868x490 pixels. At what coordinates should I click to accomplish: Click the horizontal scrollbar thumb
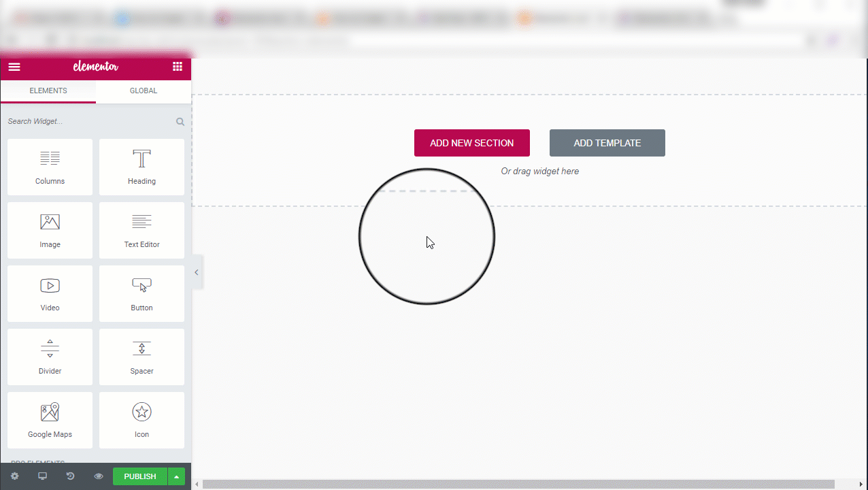518,484
